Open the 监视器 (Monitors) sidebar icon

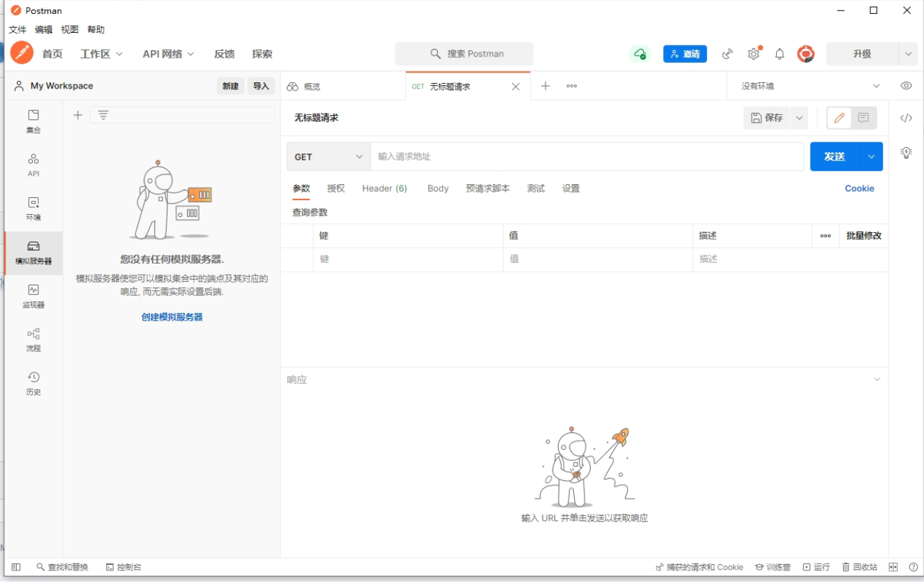33,296
